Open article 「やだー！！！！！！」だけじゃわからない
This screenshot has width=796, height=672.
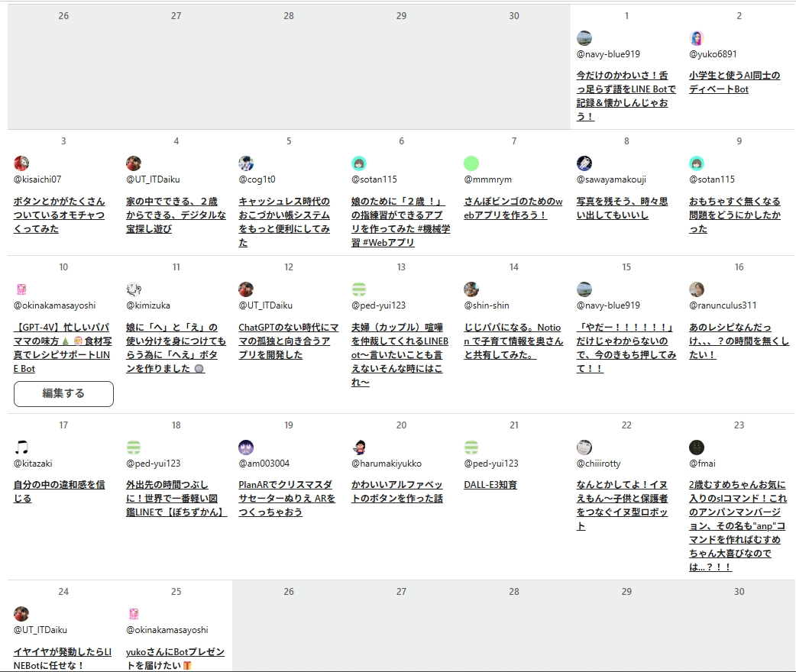pos(626,348)
